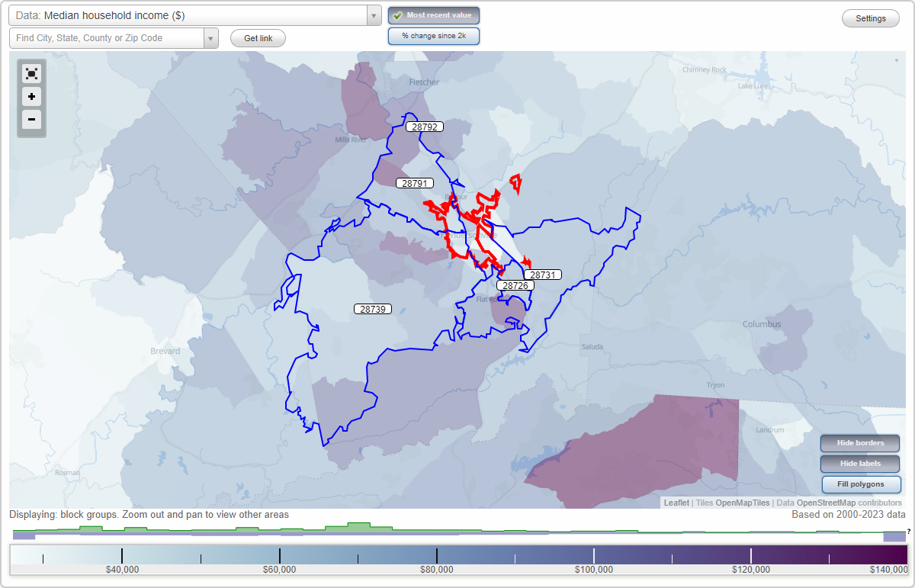Click the question mark help icon
This screenshot has height=588, width=915.
click(x=909, y=532)
